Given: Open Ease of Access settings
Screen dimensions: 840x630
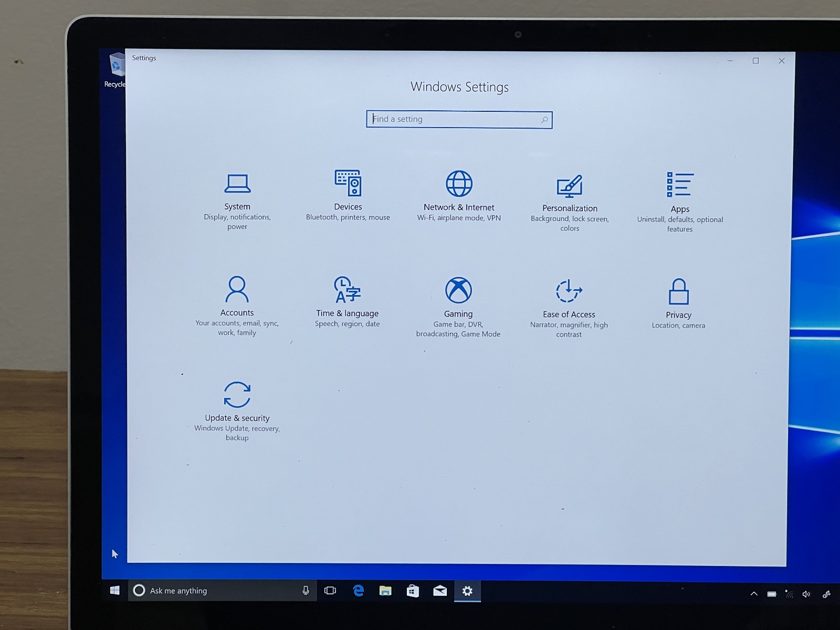Looking at the screenshot, I should click(569, 308).
